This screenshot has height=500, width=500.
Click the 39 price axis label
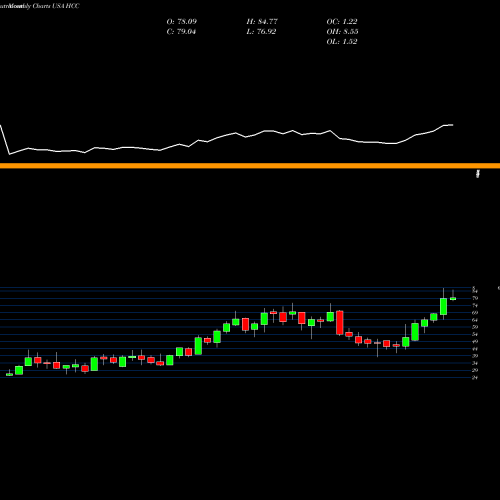475,356
